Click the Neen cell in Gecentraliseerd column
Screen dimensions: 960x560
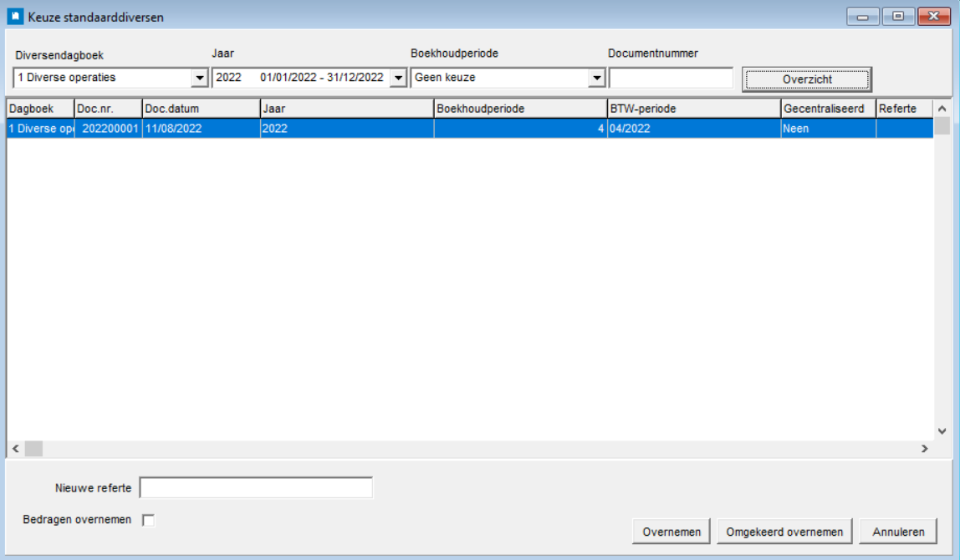(x=829, y=129)
